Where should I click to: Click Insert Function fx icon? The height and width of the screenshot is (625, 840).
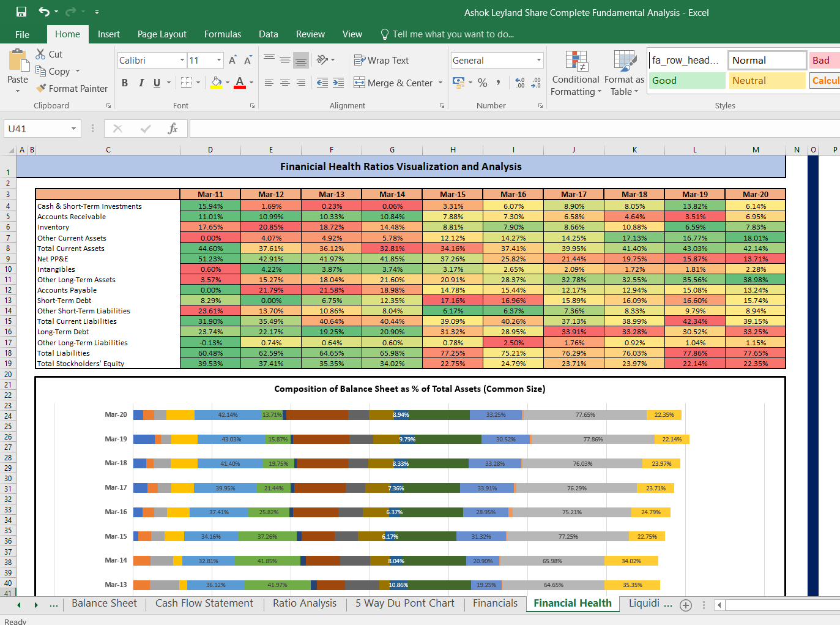[173, 129]
